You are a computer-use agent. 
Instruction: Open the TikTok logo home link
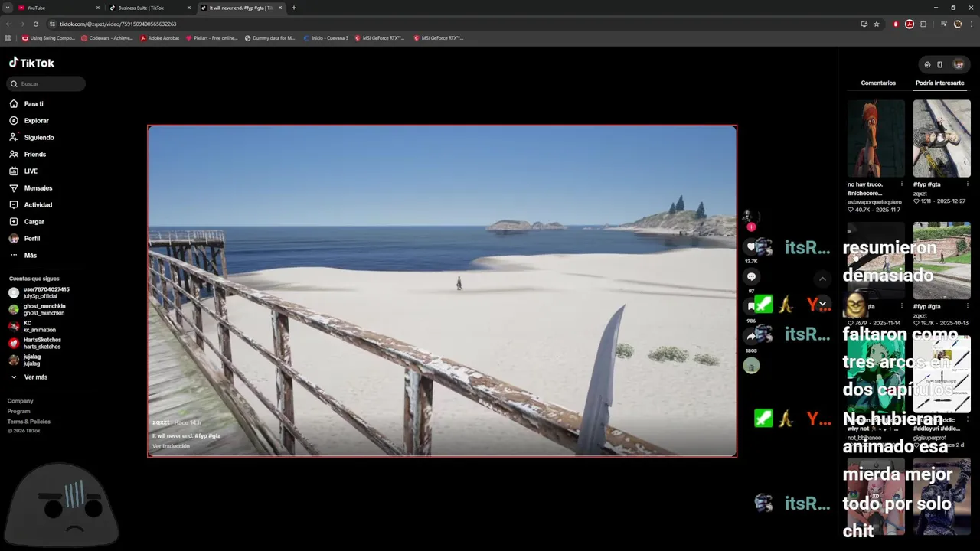[x=31, y=63]
